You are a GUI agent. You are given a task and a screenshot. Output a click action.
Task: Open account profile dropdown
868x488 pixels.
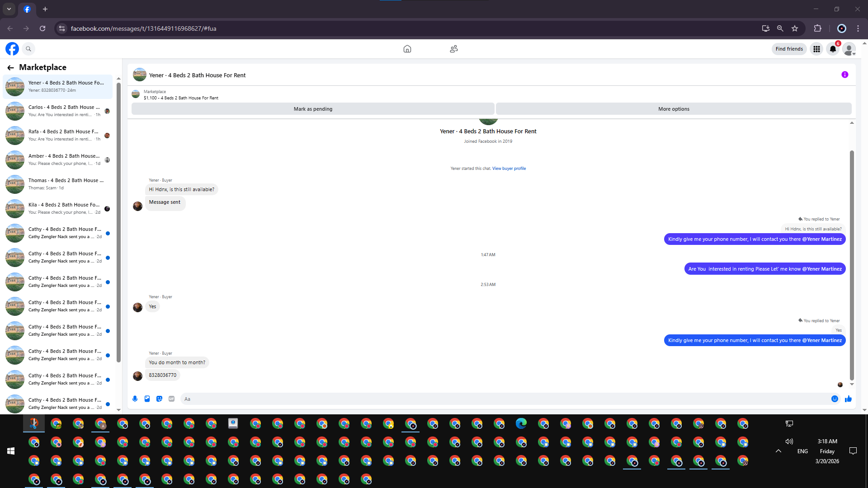tap(849, 49)
